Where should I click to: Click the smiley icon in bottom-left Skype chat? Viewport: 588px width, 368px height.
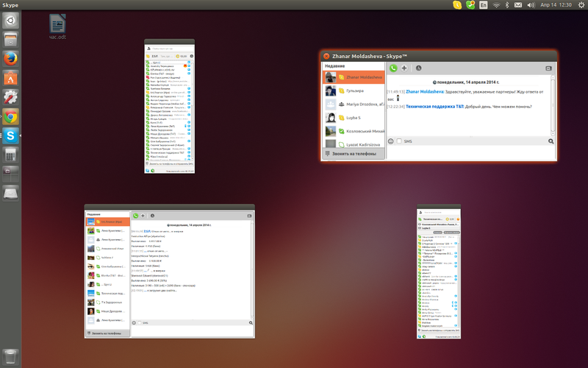point(134,322)
